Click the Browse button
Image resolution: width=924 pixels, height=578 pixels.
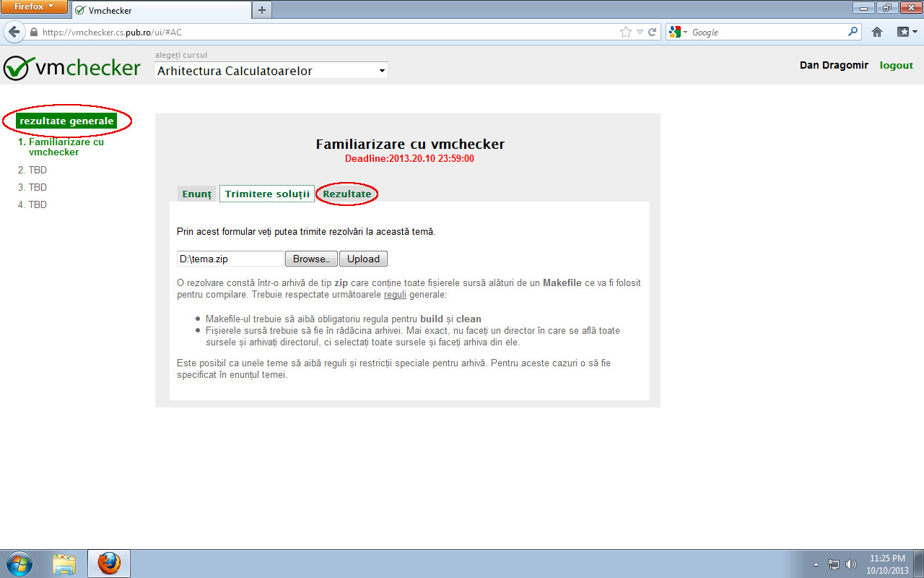(311, 258)
